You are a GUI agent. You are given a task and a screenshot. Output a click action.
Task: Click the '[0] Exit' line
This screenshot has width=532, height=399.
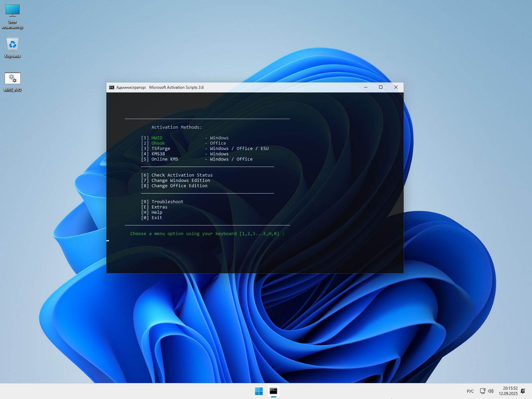click(x=152, y=218)
